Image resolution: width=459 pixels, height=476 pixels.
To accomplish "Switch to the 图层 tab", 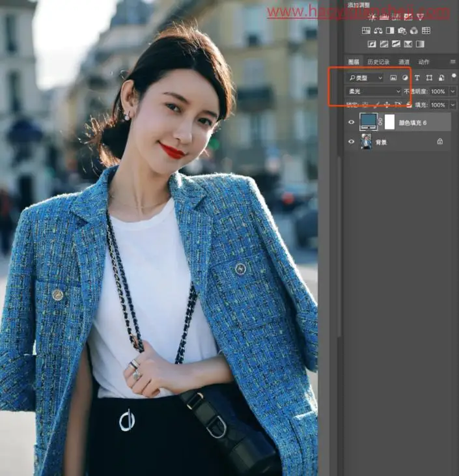I will tap(354, 62).
